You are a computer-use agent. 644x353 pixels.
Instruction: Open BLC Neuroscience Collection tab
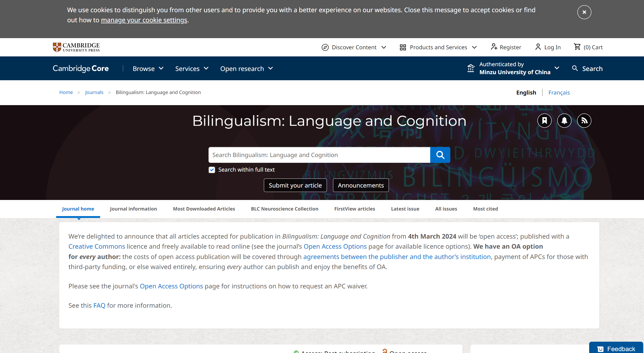pyautogui.click(x=285, y=209)
